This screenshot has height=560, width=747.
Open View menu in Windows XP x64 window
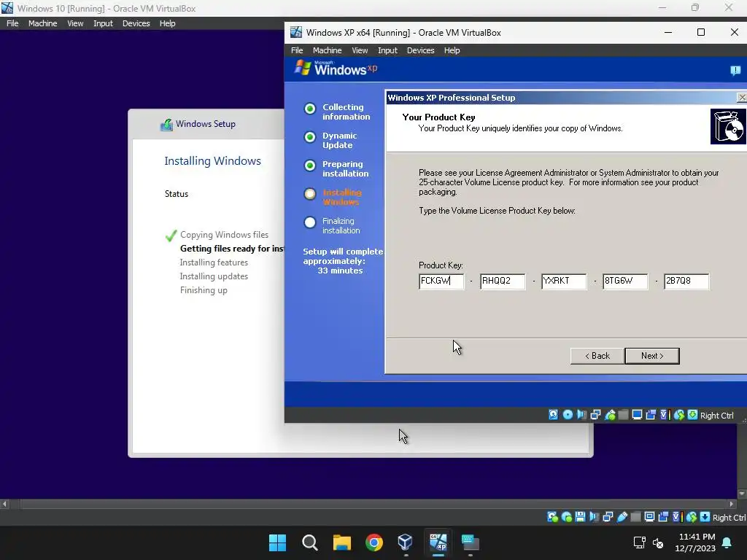[360, 50]
